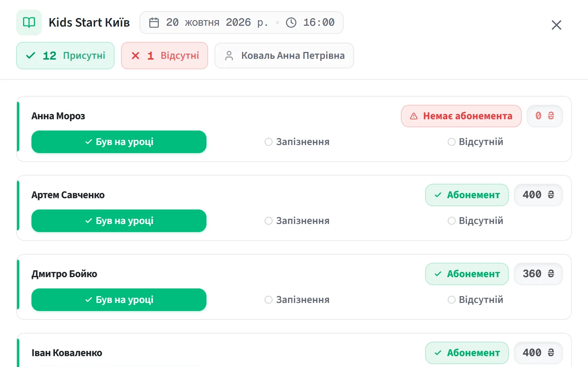Click the Абонемент badge for Дмитро Бойко
Viewport: 588px width, 367px height.
click(x=467, y=274)
